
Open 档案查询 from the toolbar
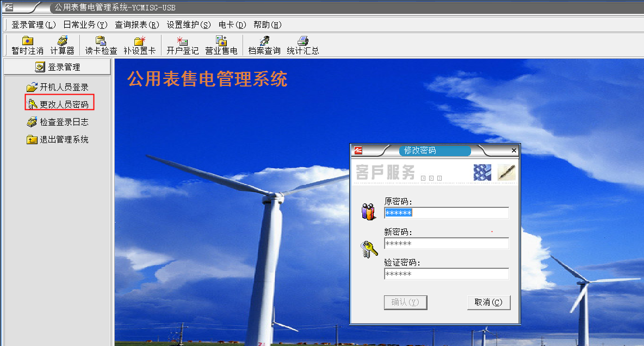coord(264,45)
